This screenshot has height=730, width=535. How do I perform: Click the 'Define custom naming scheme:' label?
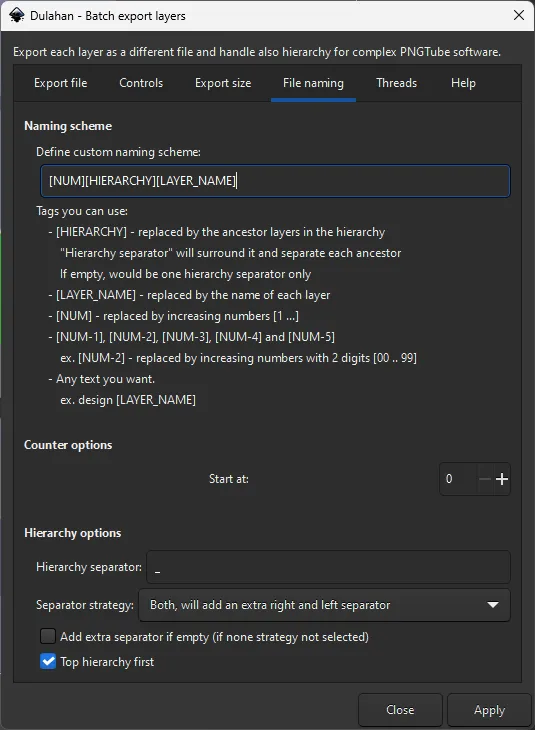pos(118,152)
